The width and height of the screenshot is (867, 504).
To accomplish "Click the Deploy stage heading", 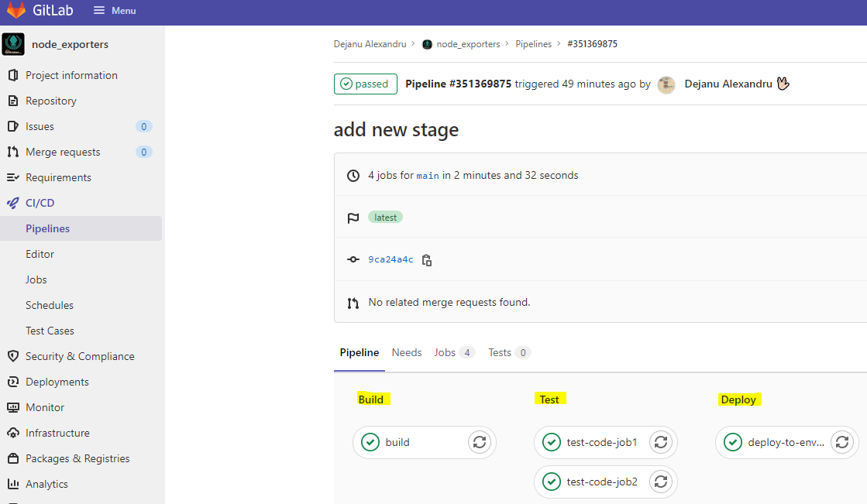I will pos(738,399).
